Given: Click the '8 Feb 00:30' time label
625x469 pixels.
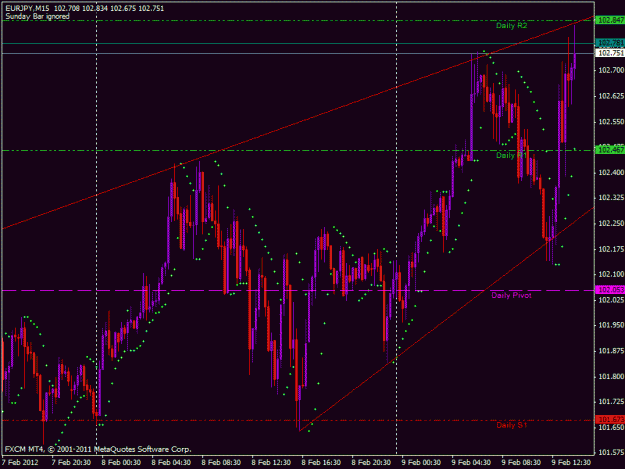Looking at the screenshot, I should pos(121,462).
